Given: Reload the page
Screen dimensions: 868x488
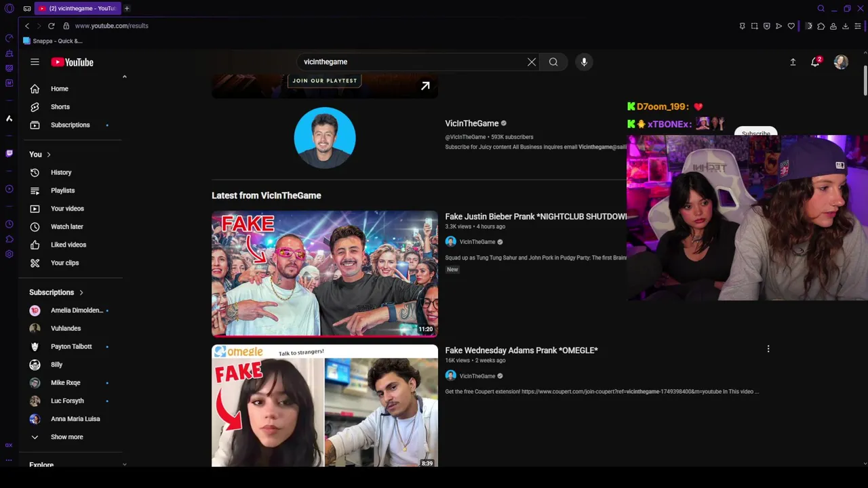Looking at the screenshot, I should 51,26.
